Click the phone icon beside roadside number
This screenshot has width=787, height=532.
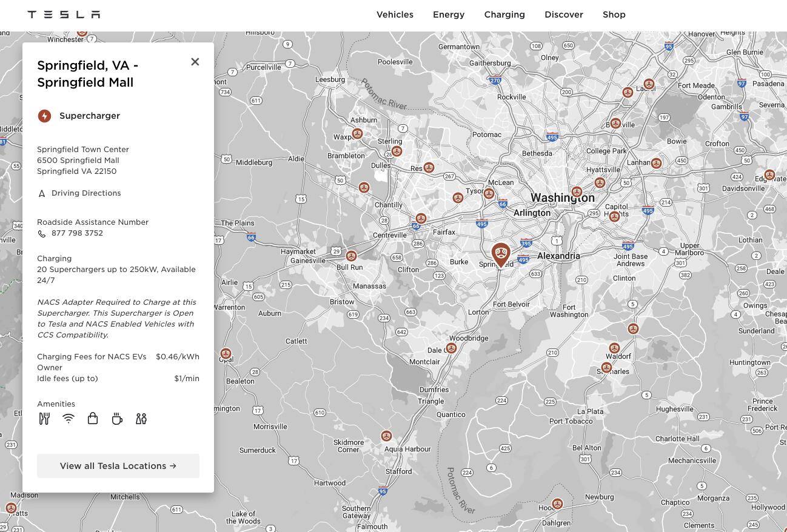tap(42, 234)
